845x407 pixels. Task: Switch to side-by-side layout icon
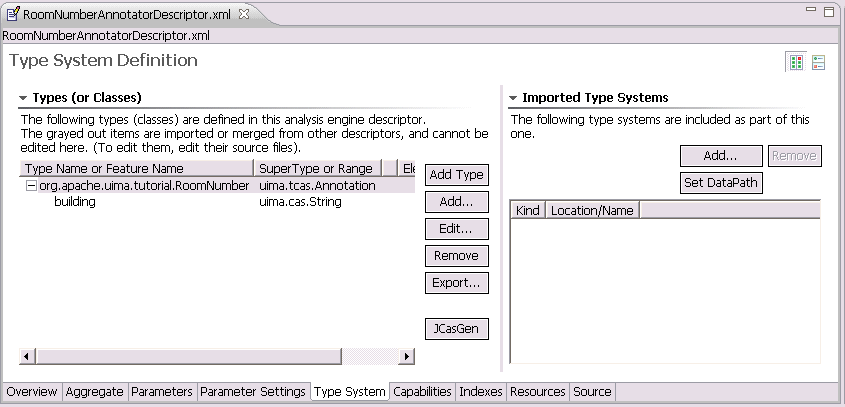click(x=797, y=62)
